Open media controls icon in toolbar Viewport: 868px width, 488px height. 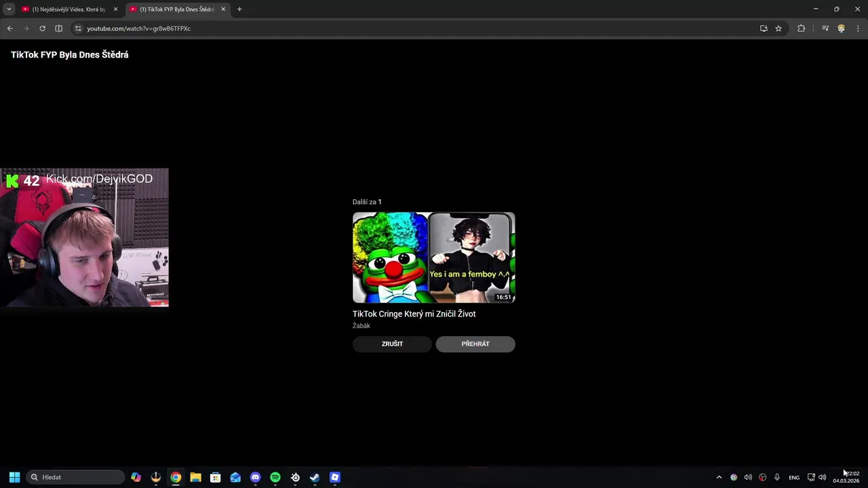click(825, 28)
